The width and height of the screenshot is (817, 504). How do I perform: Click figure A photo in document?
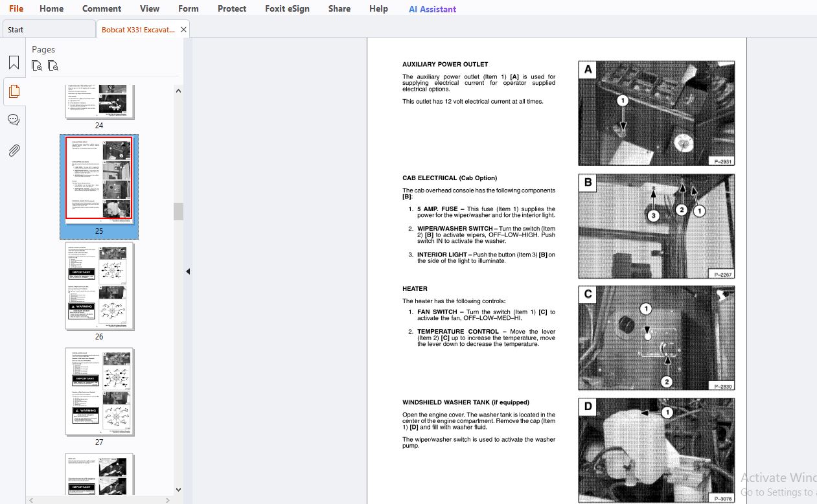coord(656,113)
